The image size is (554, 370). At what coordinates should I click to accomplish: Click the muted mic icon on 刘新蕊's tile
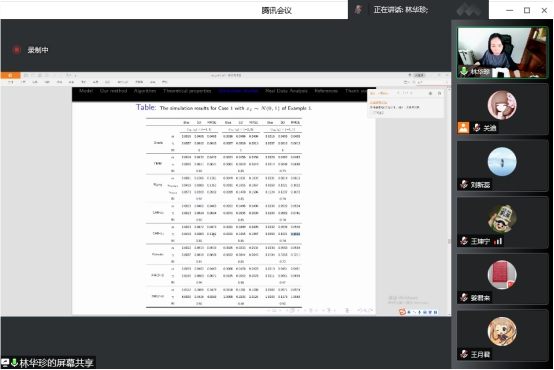click(x=464, y=184)
